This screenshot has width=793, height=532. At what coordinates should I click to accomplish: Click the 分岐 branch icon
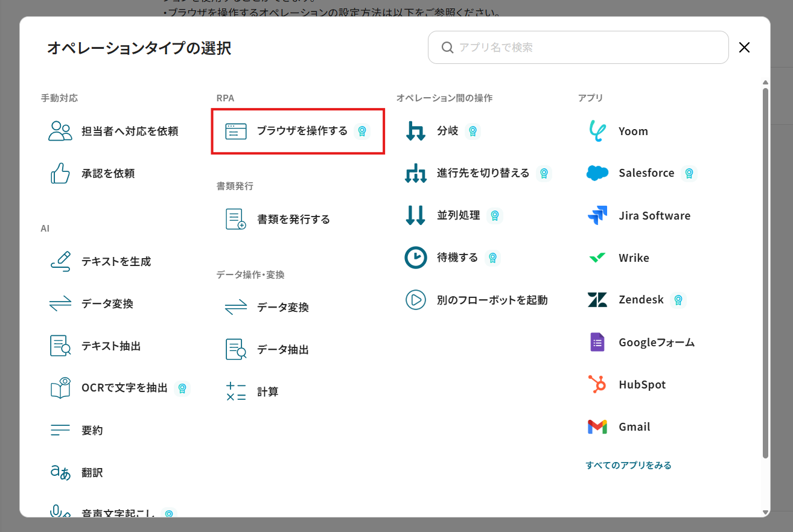pyautogui.click(x=415, y=131)
